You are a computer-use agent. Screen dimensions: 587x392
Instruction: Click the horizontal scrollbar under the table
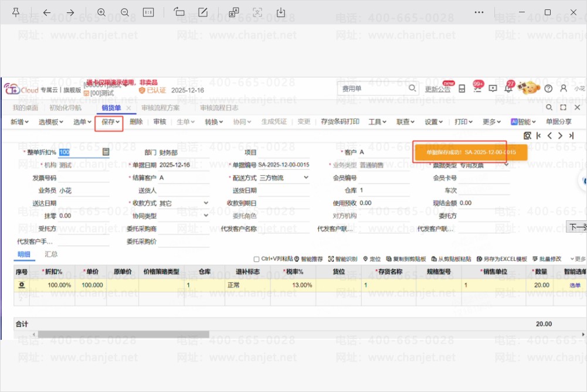coord(124,335)
